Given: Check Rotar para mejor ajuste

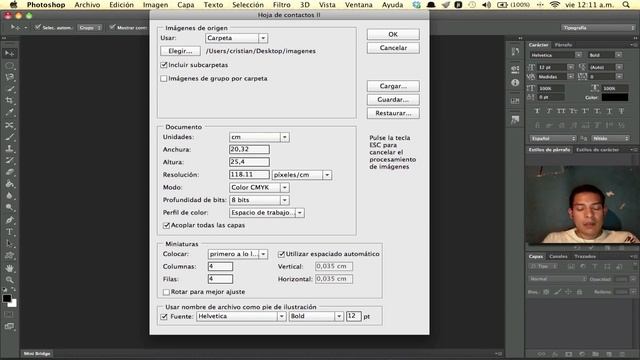Looking at the screenshot, I should (x=166, y=292).
